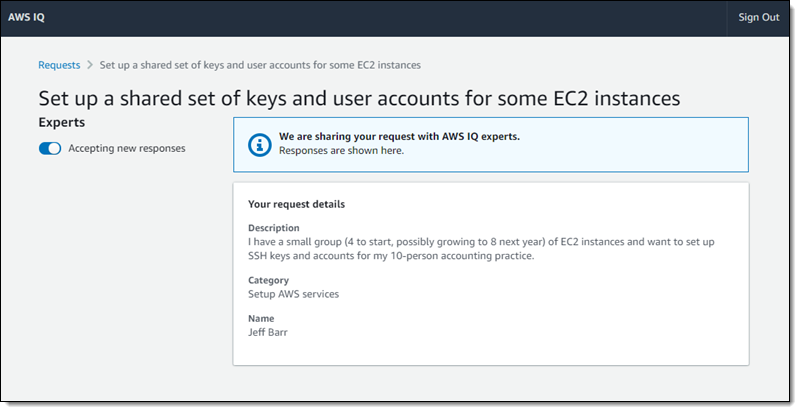This screenshot has height=412, width=800.
Task: Click empty space in the dark header bar
Action: click(400, 18)
